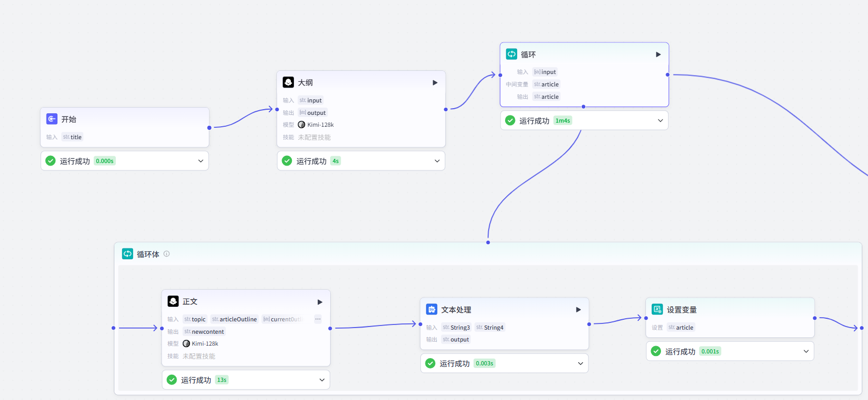The width and height of the screenshot is (868, 400).
Task: Click the 大纲 node LLM icon
Action: pyautogui.click(x=288, y=82)
